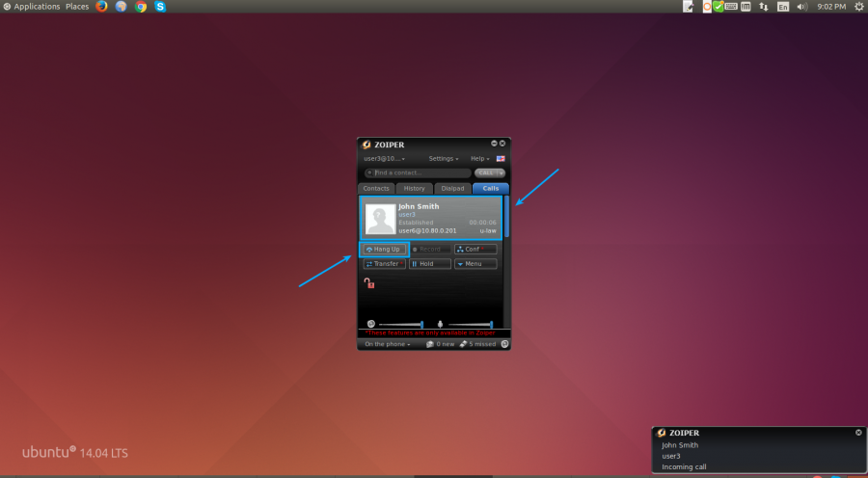Open the Help dropdown menu
Viewport: 868px width, 478px height.
(480, 159)
